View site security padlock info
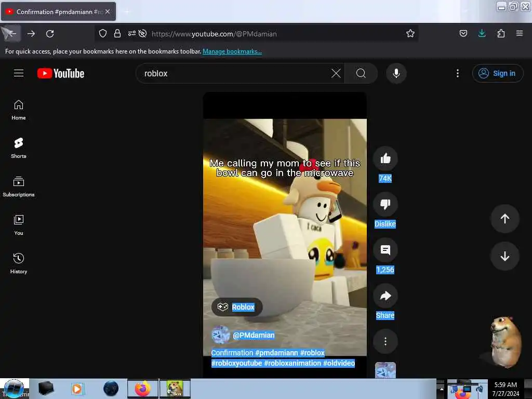The image size is (532, 399). point(117,33)
